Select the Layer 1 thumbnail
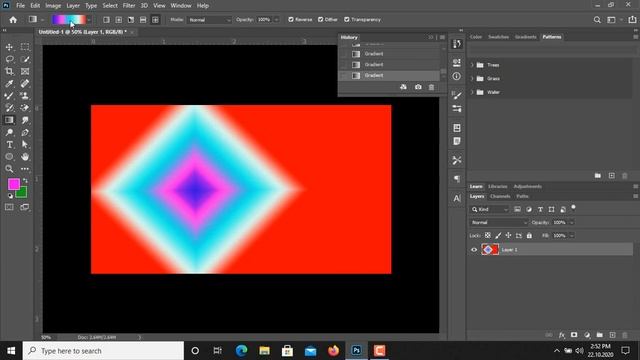640x360 pixels. (490, 249)
